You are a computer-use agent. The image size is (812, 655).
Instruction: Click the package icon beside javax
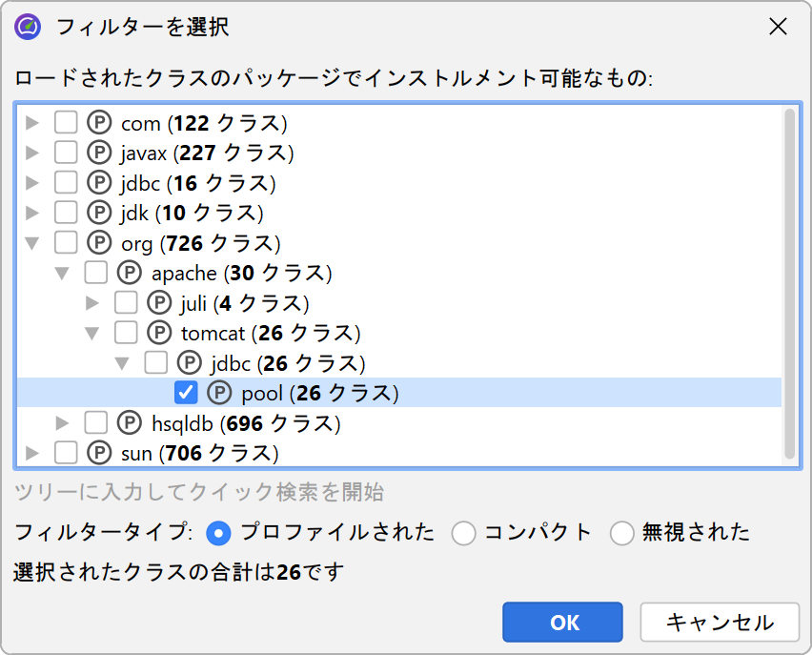(99, 153)
